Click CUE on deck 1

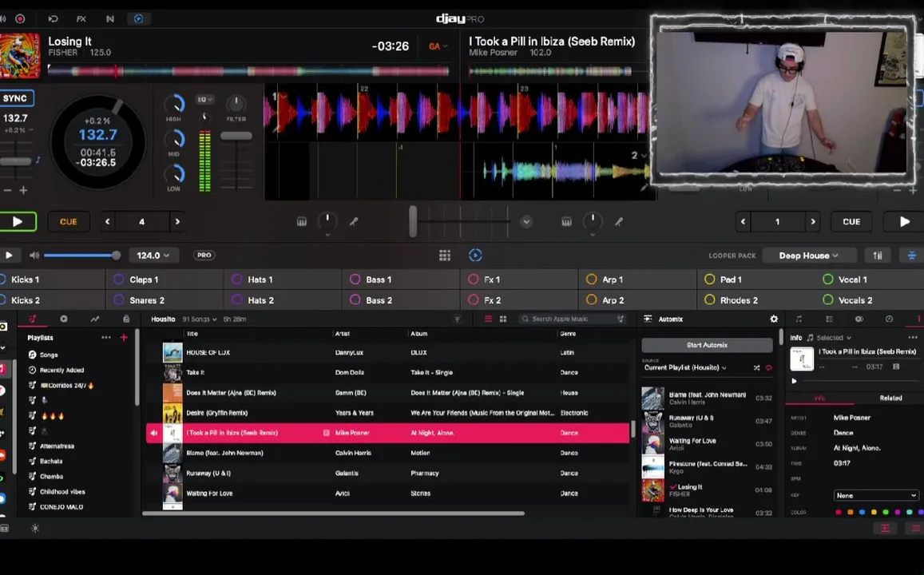[69, 221]
